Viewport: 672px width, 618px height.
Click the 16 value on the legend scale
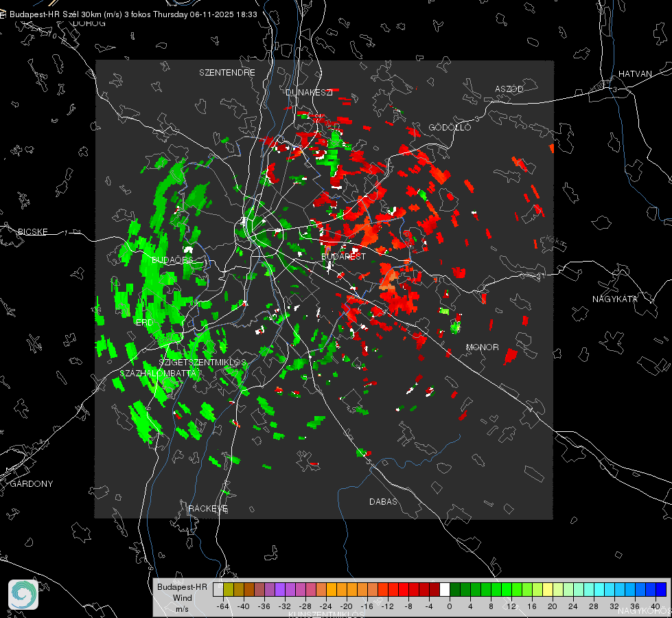[532, 606]
